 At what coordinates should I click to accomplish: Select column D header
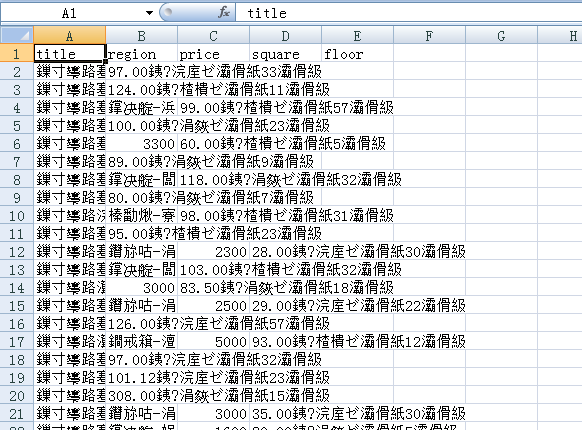point(285,36)
